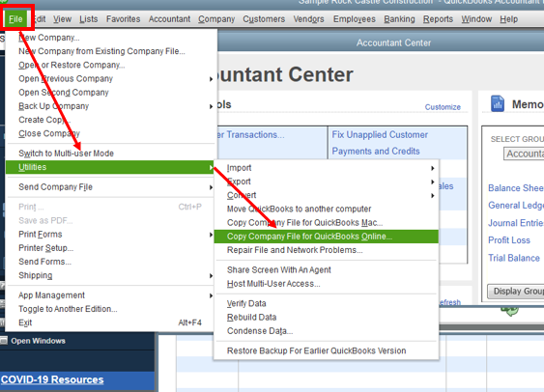Viewport: 544px width, 392px height.
Task: Click the Trial Balance report link
Action: 514,258
